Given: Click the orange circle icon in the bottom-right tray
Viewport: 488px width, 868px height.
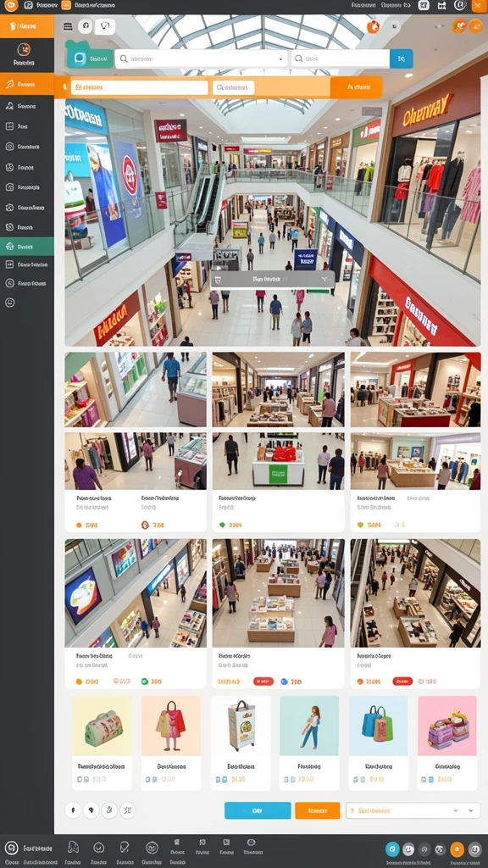Looking at the screenshot, I should 457,849.
